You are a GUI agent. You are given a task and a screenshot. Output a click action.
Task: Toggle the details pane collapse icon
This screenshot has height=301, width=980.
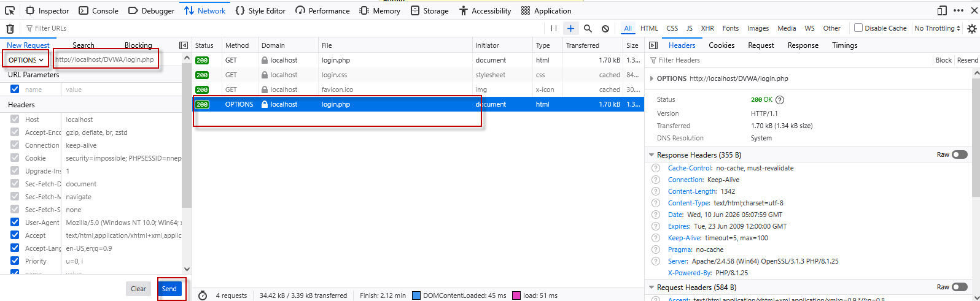pyautogui.click(x=653, y=45)
